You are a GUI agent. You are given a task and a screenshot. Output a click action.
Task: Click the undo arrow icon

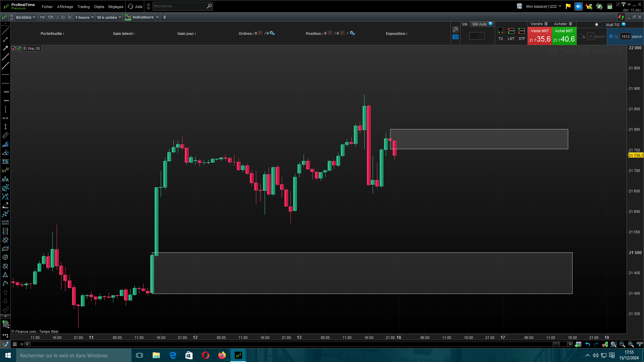588,344
